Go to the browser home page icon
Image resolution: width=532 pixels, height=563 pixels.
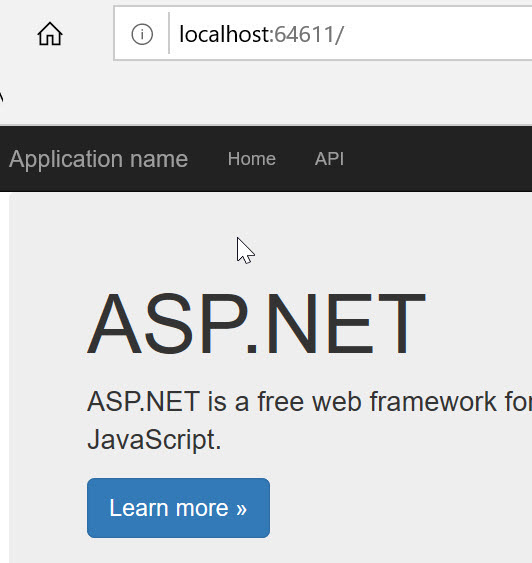point(50,34)
